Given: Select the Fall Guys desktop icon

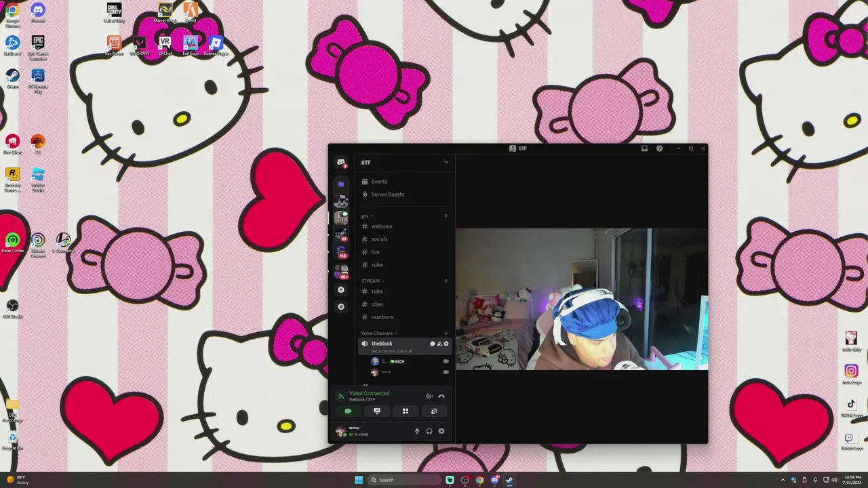Looking at the screenshot, I should (x=191, y=46).
